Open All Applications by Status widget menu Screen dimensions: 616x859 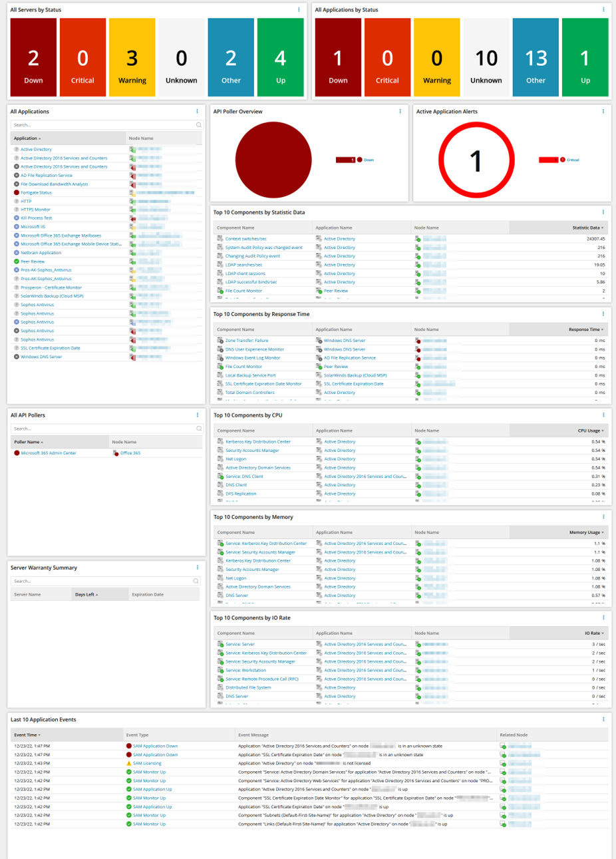(x=603, y=10)
